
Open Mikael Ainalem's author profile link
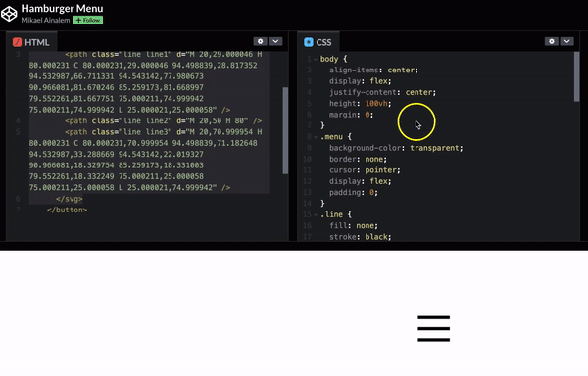tap(45, 20)
